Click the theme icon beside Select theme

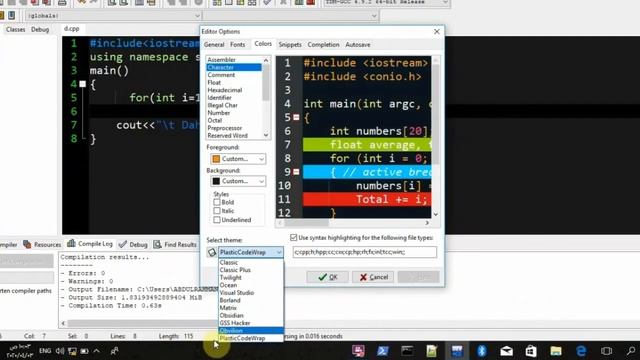[x=212, y=252]
